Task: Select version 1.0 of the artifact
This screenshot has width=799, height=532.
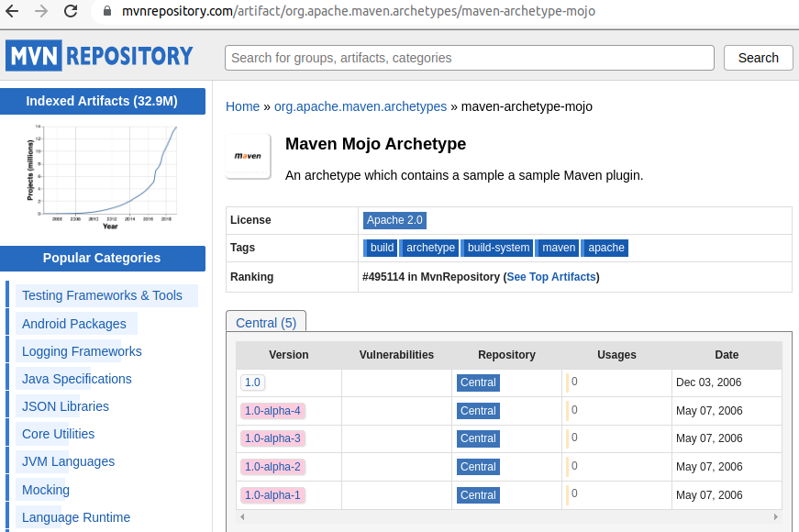Action: 252,382
